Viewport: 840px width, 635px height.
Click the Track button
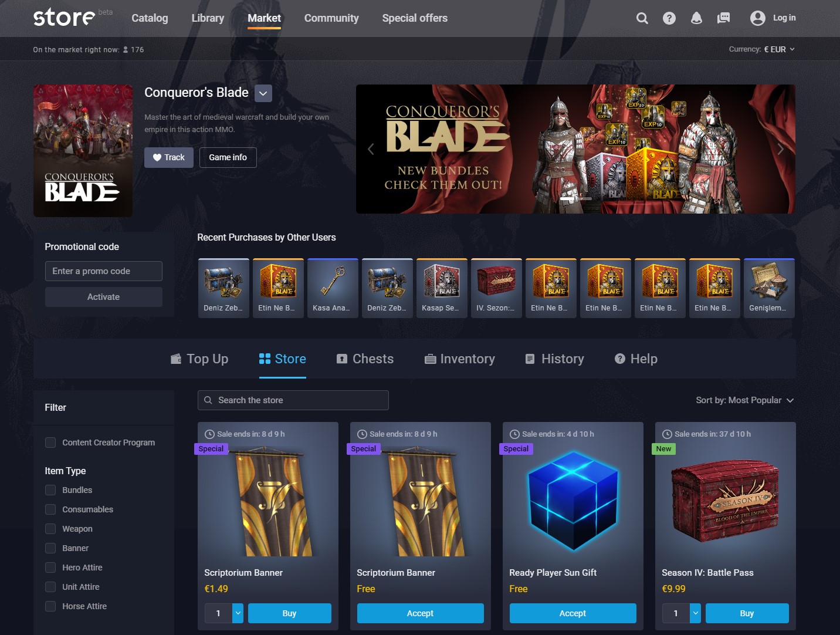(x=169, y=157)
